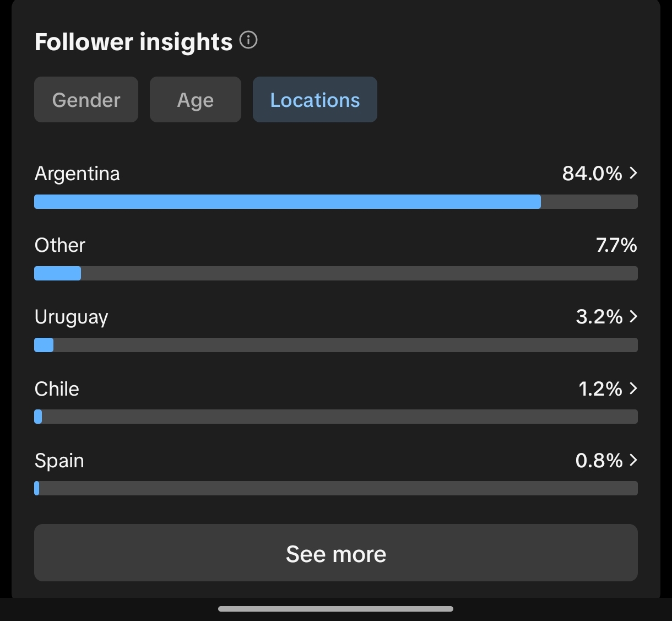This screenshot has height=621, width=672.
Task: Tap the 84.0% Argentina value
Action: (x=592, y=174)
